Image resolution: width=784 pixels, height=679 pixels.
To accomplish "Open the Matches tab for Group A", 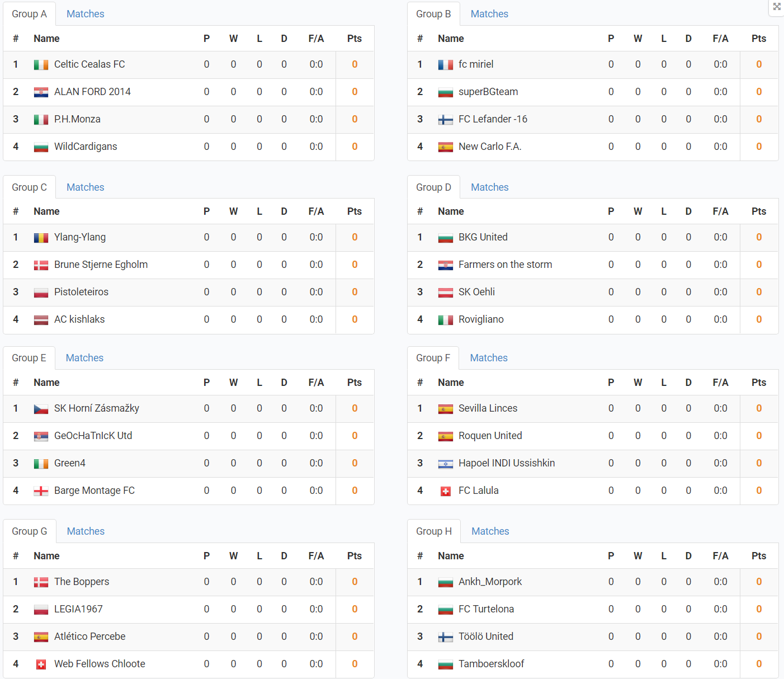I will point(85,14).
